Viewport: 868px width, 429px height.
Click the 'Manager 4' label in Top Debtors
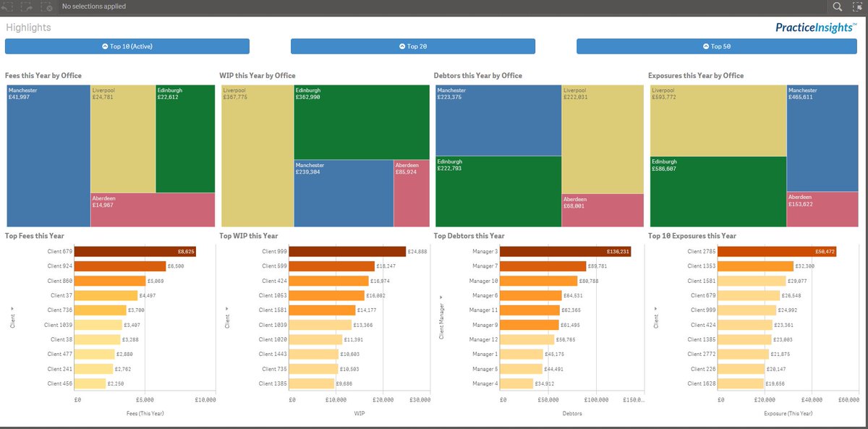(485, 383)
